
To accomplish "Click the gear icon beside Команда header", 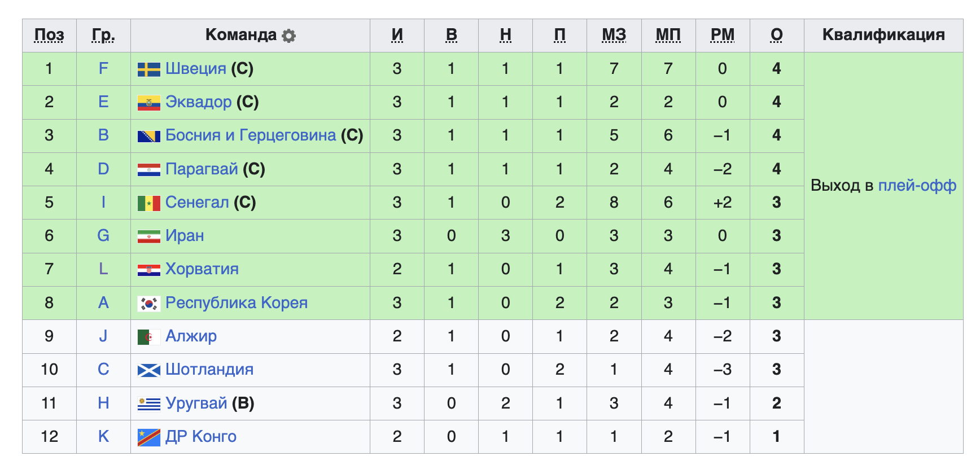I will point(288,36).
